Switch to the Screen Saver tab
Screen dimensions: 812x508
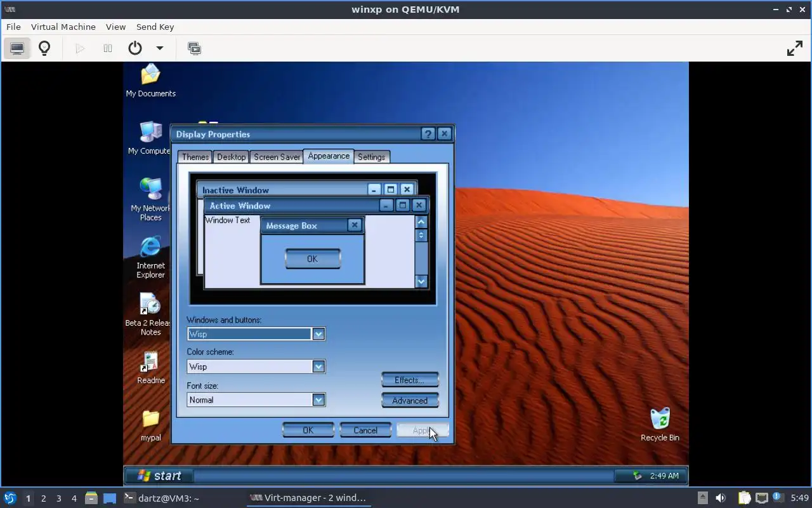[x=277, y=157]
